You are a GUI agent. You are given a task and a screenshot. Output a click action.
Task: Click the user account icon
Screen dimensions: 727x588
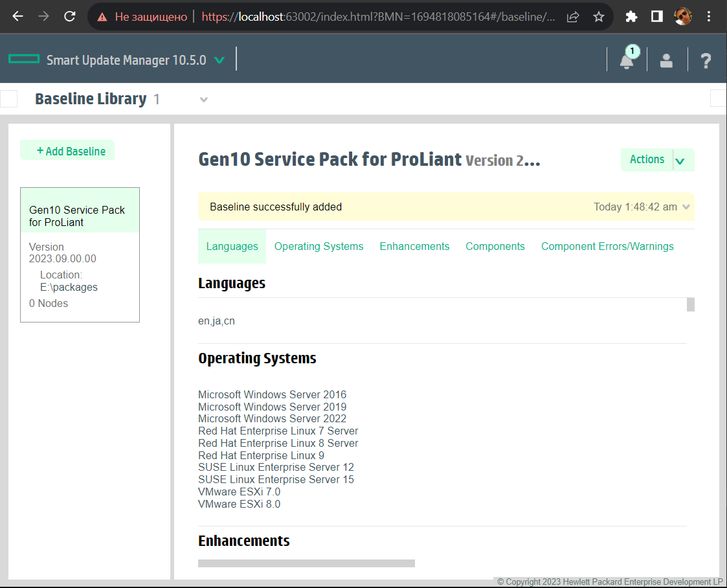coord(666,60)
